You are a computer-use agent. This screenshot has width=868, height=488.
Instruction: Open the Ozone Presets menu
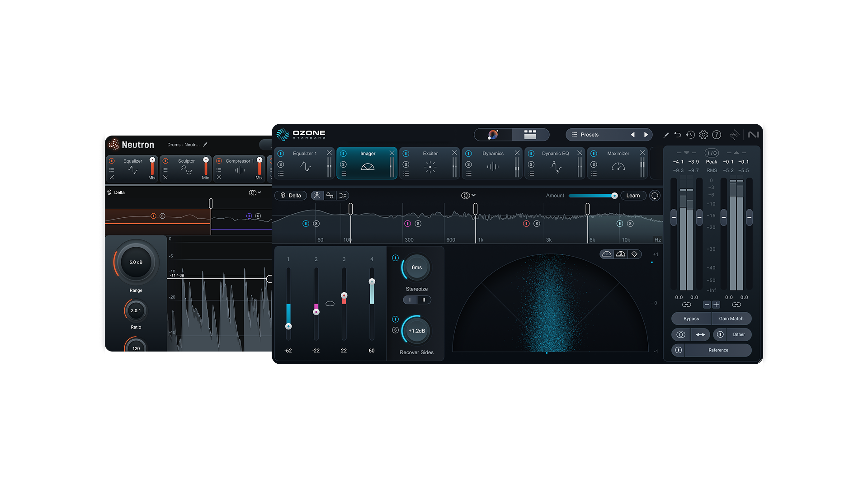pyautogui.click(x=590, y=135)
